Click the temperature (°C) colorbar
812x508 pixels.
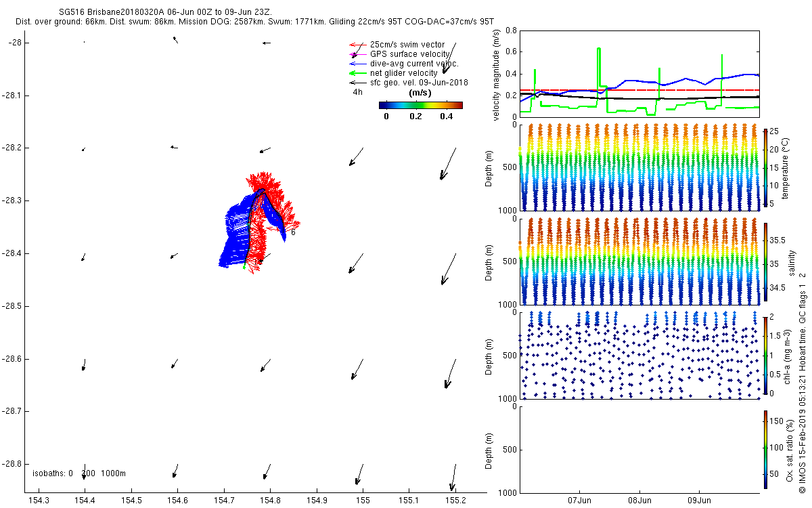(x=765, y=167)
